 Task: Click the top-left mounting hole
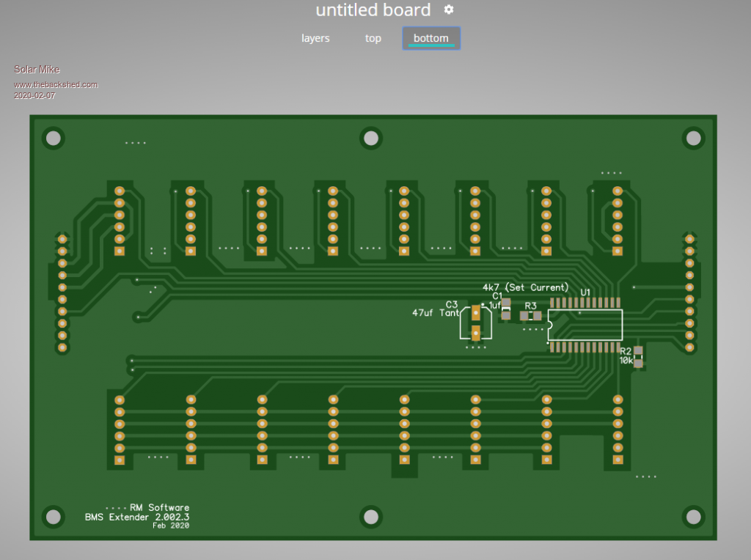tap(52, 138)
